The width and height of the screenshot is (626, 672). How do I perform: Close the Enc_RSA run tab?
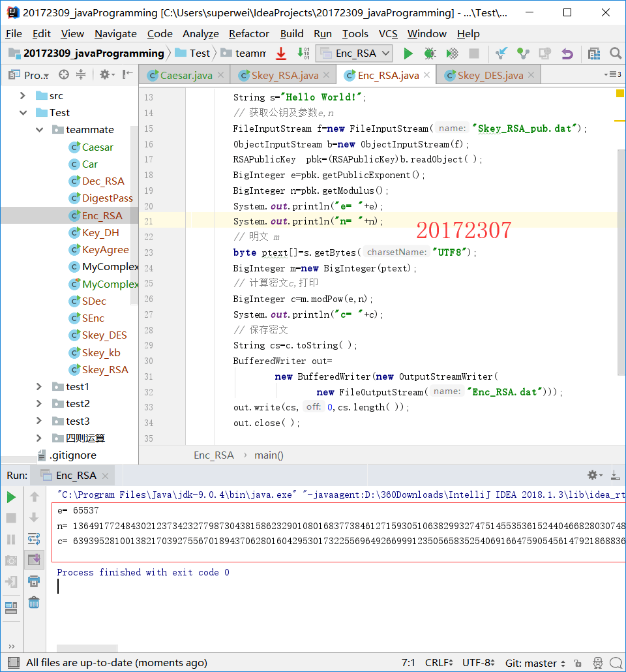(x=106, y=476)
